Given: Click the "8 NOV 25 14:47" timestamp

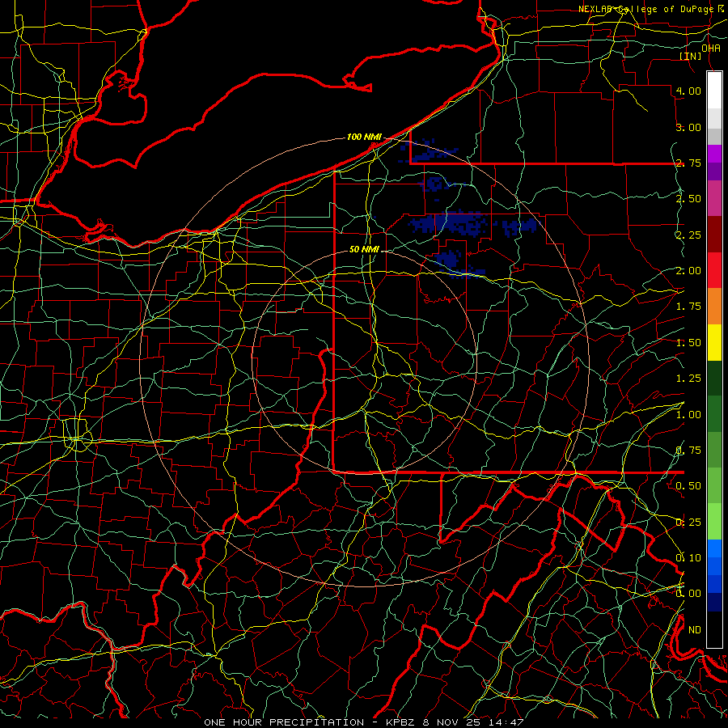Looking at the screenshot, I should [473, 722].
